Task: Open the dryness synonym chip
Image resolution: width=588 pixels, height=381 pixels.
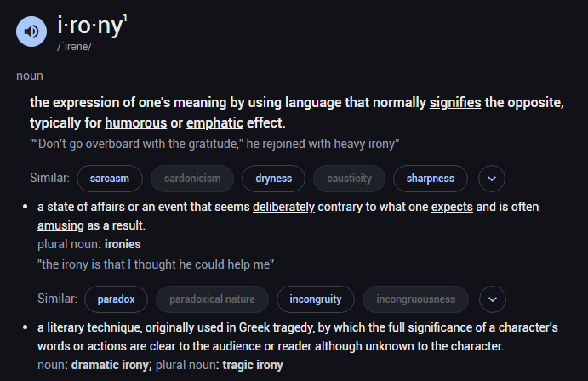Action: (273, 179)
